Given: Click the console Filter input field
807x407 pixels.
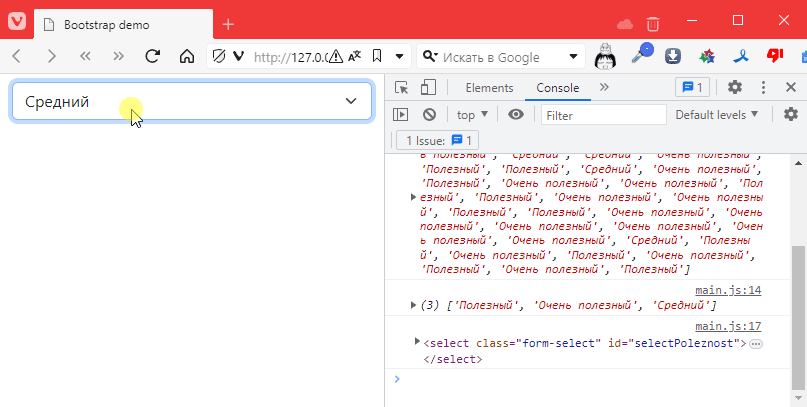Looking at the screenshot, I should [x=603, y=115].
